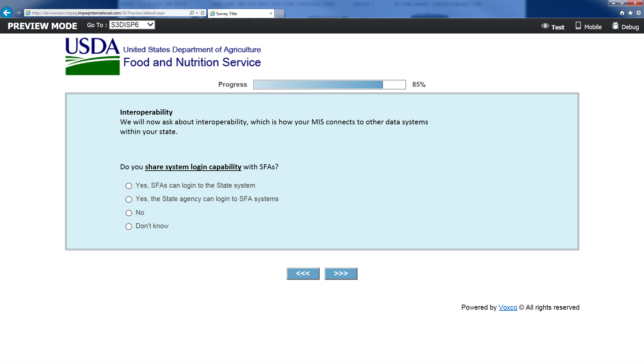This screenshot has height=362, width=644.
Task: Choose the 'No' radio option
Action: (x=129, y=213)
